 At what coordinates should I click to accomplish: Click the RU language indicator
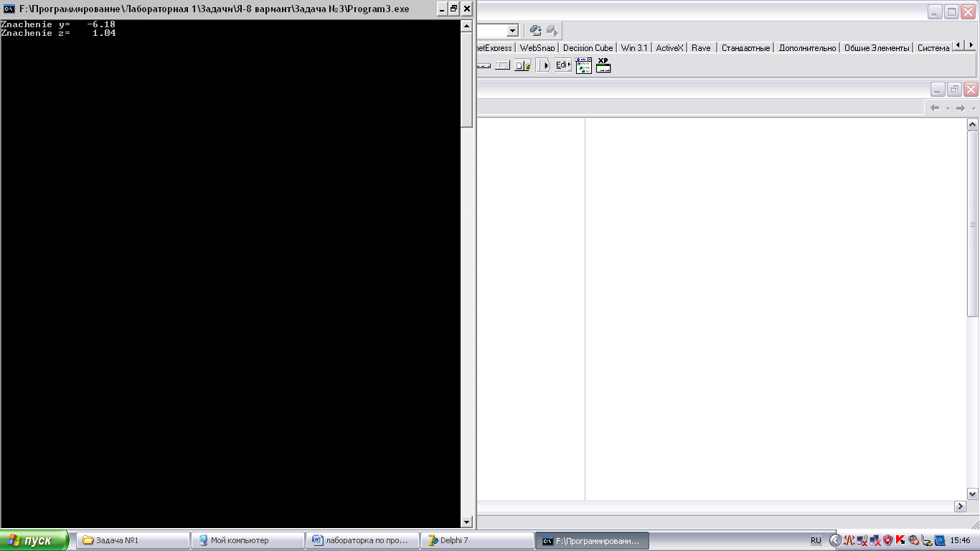(816, 540)
